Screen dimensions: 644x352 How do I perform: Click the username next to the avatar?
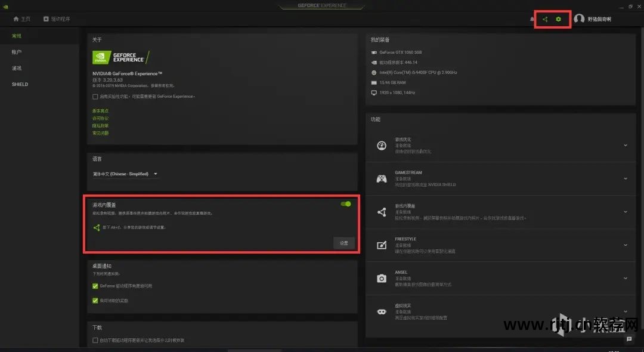(x=599, y=19)
